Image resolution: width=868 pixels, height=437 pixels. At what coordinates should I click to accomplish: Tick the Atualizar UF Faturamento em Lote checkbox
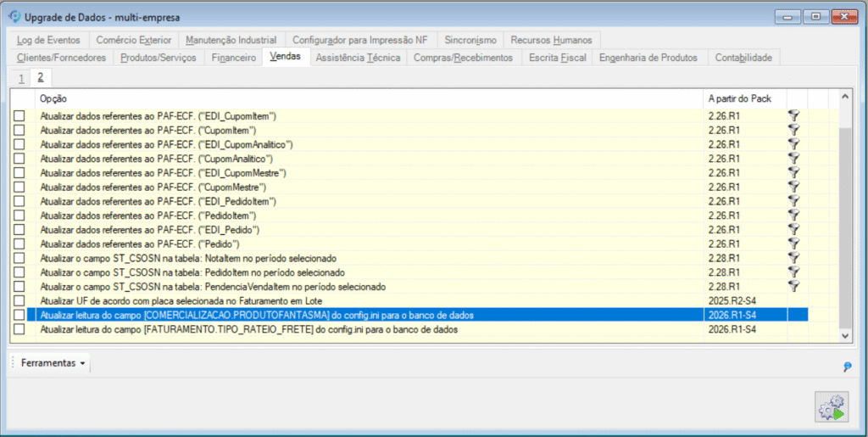(19, 301)
